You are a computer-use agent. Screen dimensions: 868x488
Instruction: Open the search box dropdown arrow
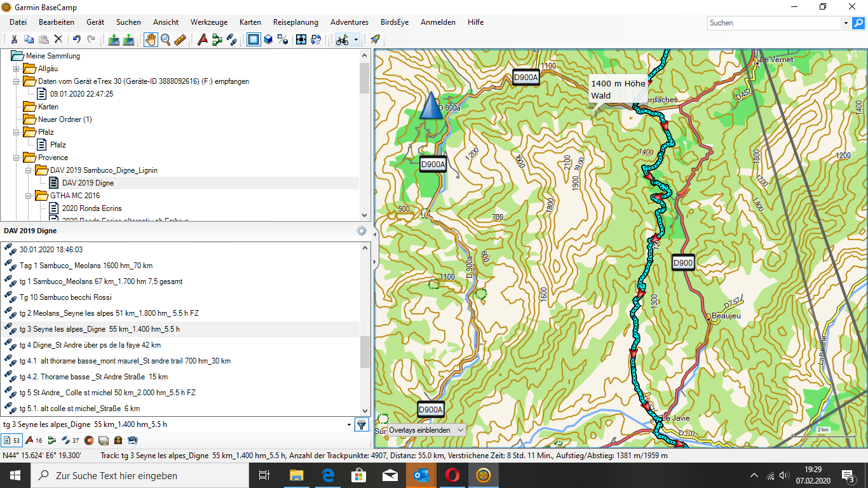(846, 23)
